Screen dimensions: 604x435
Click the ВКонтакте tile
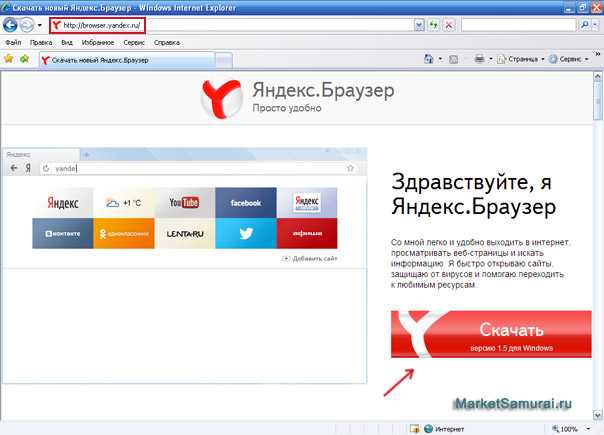coord(63,233)
